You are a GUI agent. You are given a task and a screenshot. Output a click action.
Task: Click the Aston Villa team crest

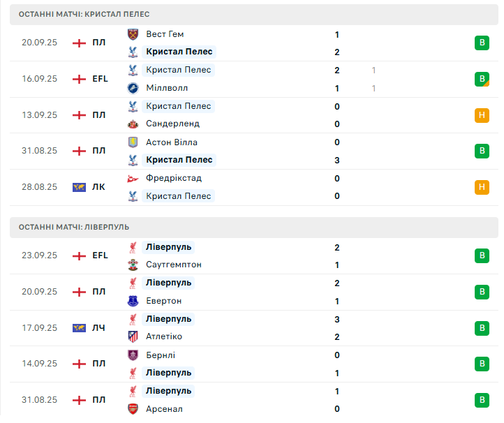click(x=133, y=142)
